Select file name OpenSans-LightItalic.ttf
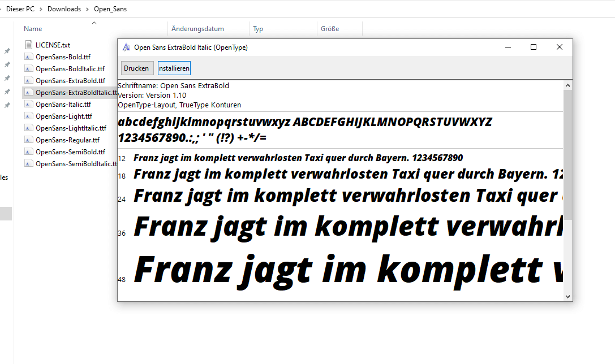This screenshot has width=615, height=364. pos(71,128)
